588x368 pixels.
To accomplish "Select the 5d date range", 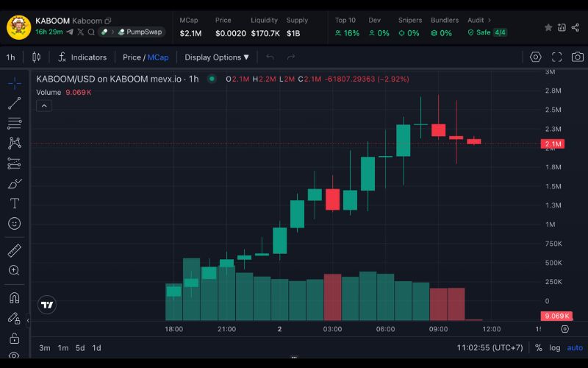I will (x=80, y=348).
